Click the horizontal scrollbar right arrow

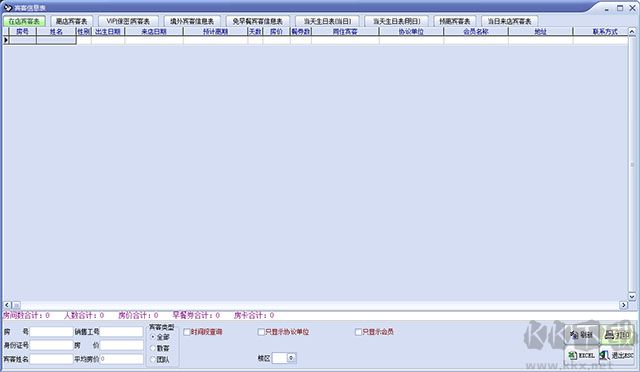(x=623, y=305)
